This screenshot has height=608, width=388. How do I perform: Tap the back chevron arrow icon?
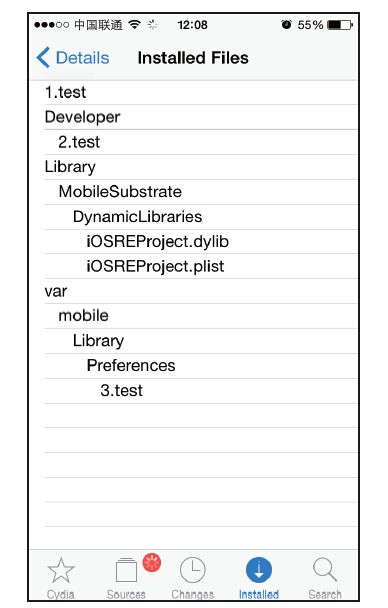[x=43, y=57]
